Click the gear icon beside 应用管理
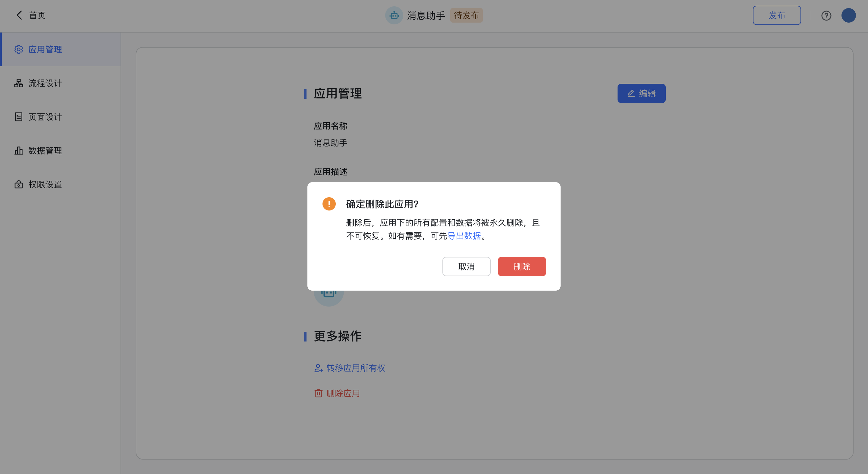This screenshot has width=868, height=474. (18, 49)
